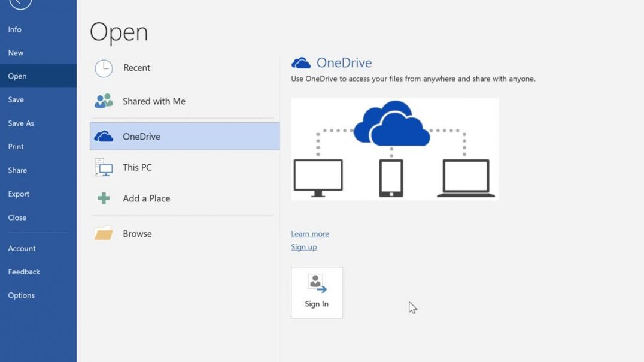This screenshot has width=644, height=362.
Task: Click the Open page title
Action: click(x=119, y=32)
